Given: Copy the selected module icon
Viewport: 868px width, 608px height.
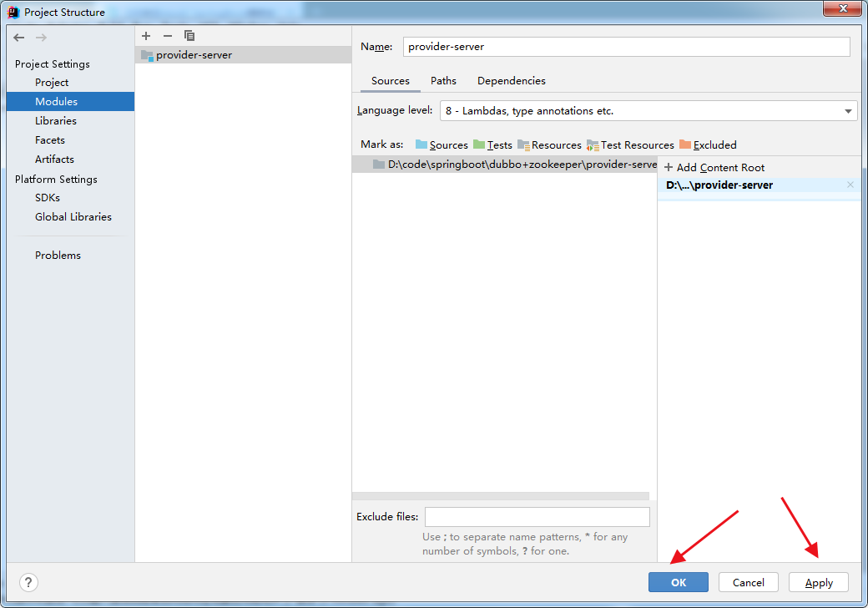Looking at the screenshot, I should (189, 36).
